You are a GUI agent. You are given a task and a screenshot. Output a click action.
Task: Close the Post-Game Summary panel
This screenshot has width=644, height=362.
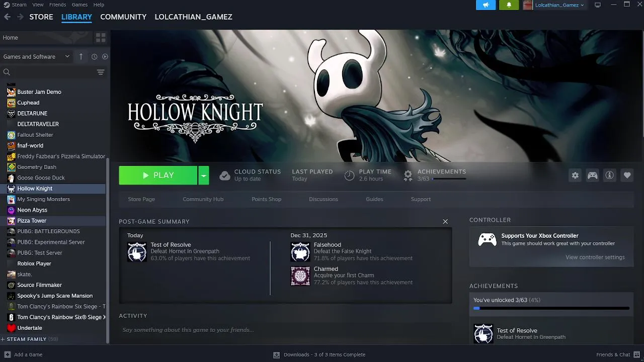tap(445, 222)
